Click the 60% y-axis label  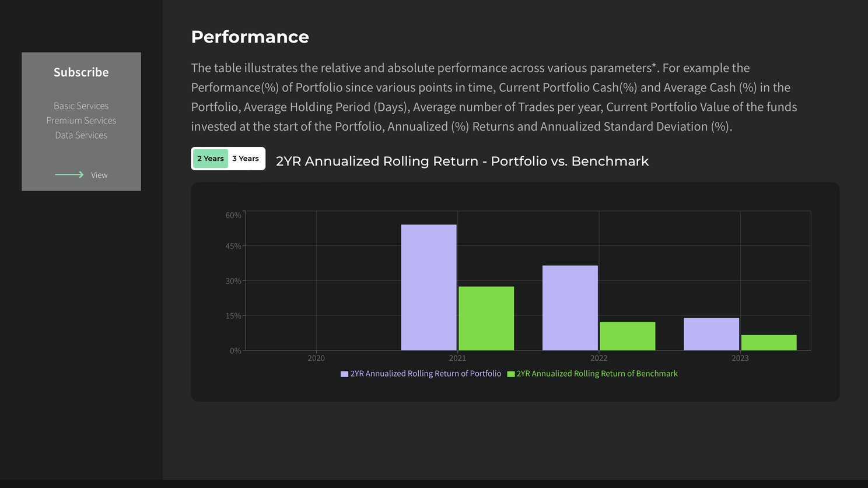(x=233, y=215)
